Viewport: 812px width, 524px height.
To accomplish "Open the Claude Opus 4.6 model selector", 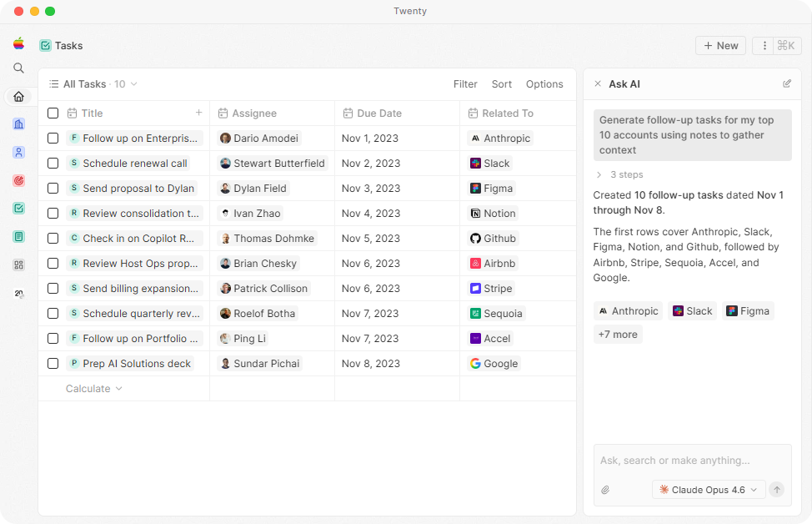I will [x=709, y=490].
